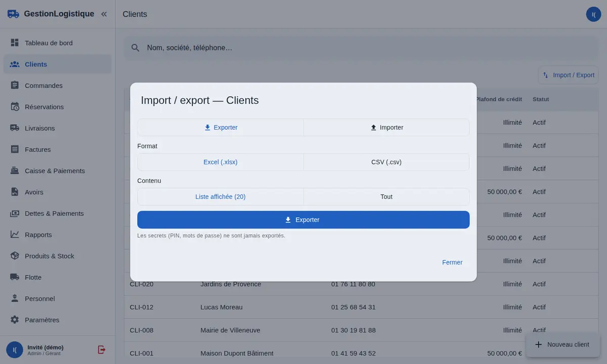Click the Plafond de crédit column header
607x364 pixels.
[x=499, y=99]
